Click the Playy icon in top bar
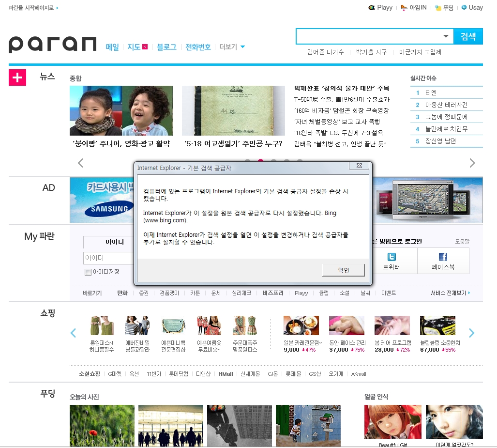The height and width of the screenshot is (448, 497). tap(372, 8)
